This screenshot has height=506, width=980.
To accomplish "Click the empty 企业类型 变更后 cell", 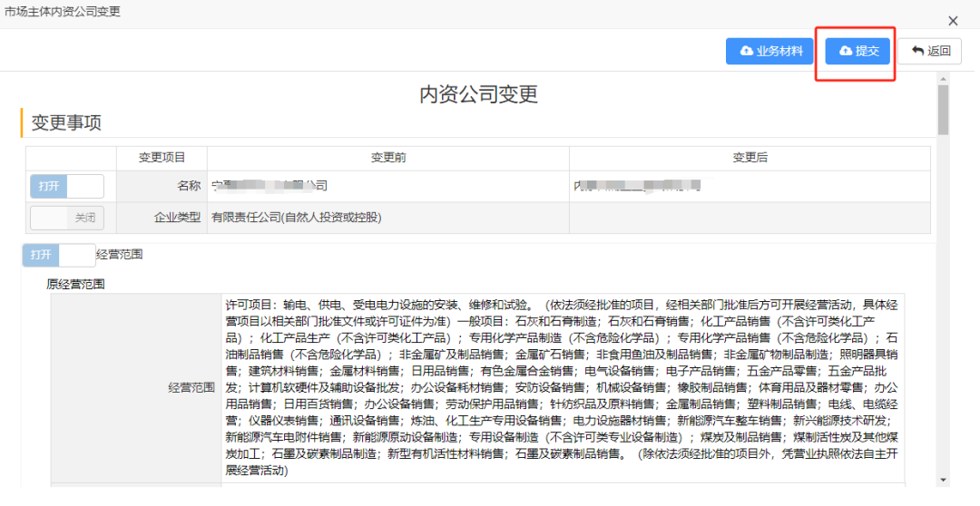I will [750, 218].
